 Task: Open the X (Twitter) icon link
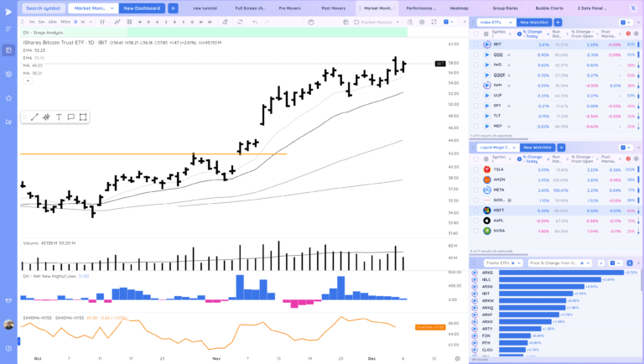click(x=632, y=8)
